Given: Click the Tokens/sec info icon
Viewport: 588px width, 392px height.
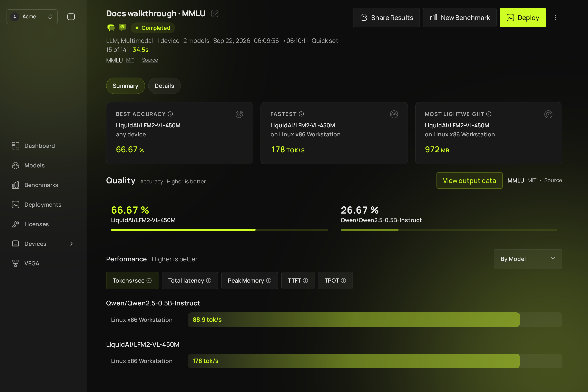Looking at the screenshot, I should point(149,281).
